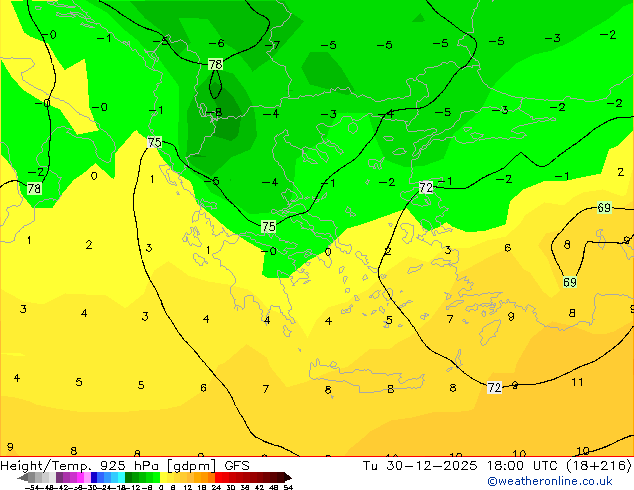Click the 'GFS' model name
This screenshot has width=634, height=490.
[237, 466]
